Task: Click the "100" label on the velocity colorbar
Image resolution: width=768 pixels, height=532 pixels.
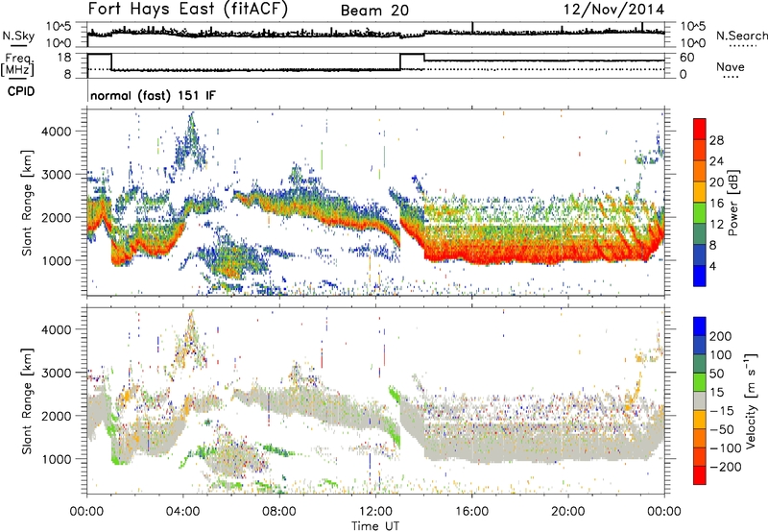Action: tap(721, 355)
